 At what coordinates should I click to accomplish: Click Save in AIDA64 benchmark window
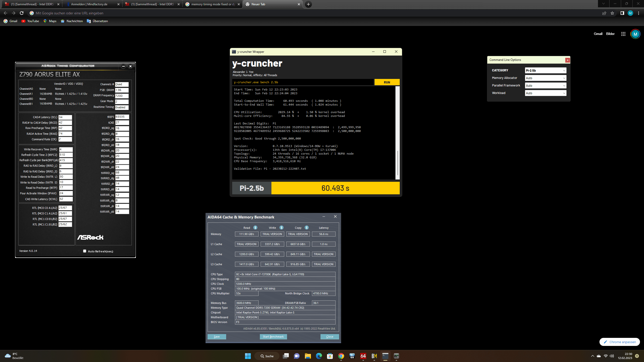(x=217, y=337)
